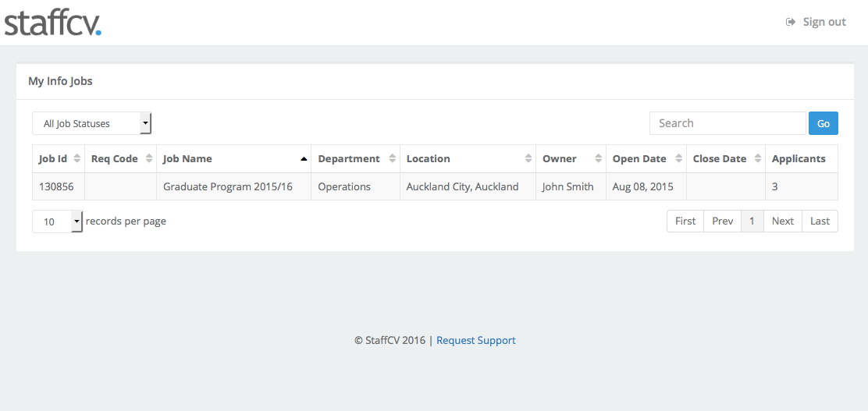Sort by Department column arrows
Screen dimensions: 868x411
pyautogui.click(x=393, y=159)
